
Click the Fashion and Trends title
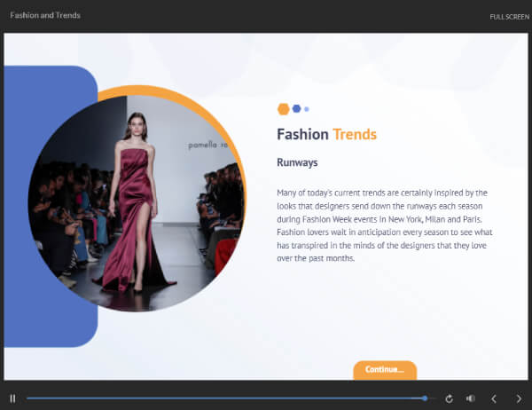(44, 16)
